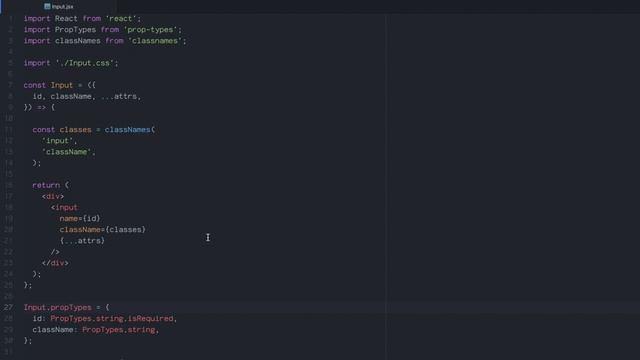
Task: Switch to the Input.jsx editor tab
Action: tap(59, 7)
